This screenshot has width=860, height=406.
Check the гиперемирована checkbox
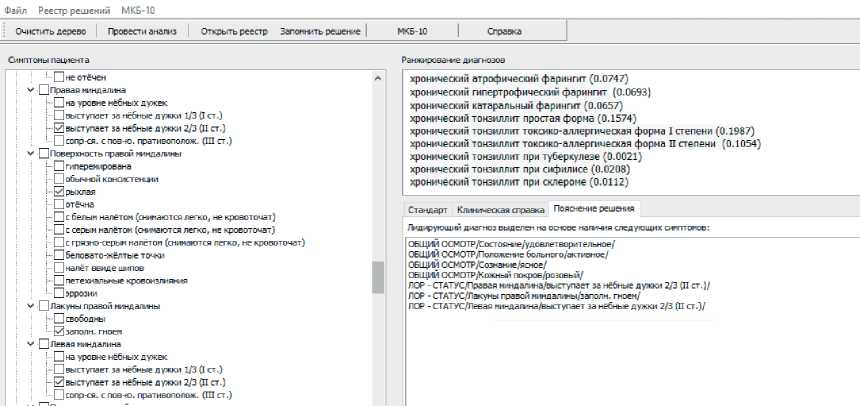59,166
